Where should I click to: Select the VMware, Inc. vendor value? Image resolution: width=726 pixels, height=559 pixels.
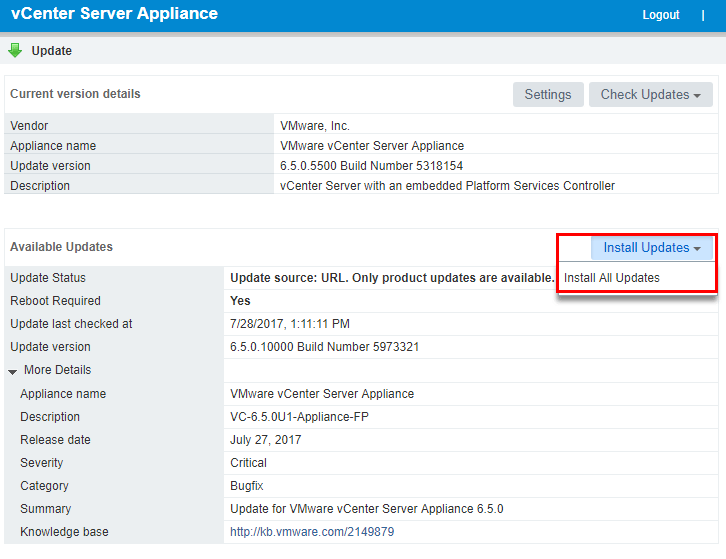click(x=315, y=126)
